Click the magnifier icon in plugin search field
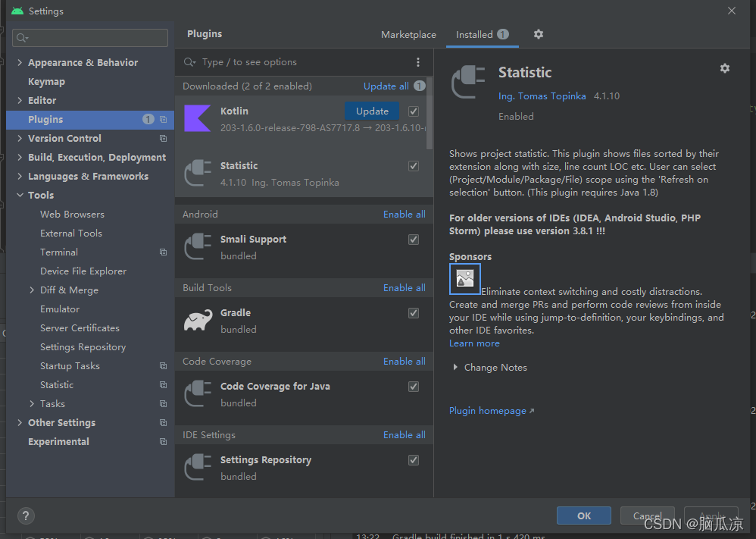Screen dimensions: 756x539 (189, 62)
